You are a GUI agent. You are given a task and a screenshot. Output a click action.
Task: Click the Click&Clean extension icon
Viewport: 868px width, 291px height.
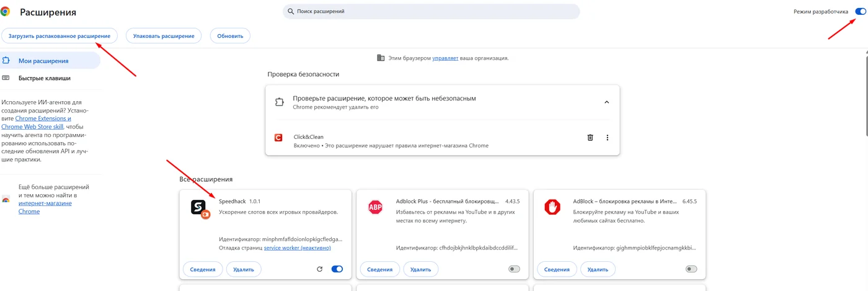[279, 138]
